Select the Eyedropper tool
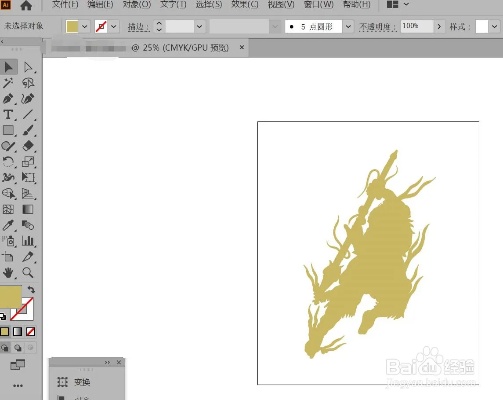Screen dimensions: 503x400 [8, 225]
